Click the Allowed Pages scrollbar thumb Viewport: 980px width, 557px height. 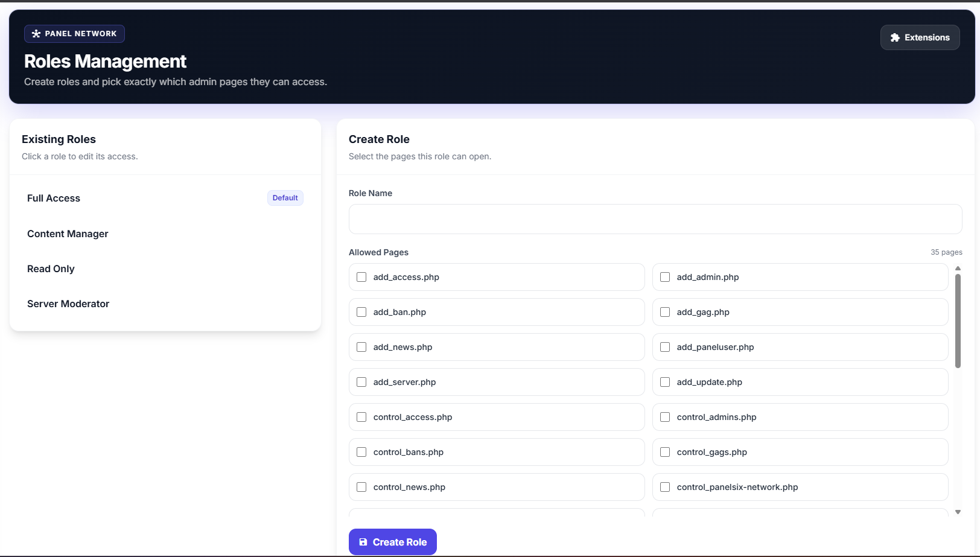tap(958, 320)
